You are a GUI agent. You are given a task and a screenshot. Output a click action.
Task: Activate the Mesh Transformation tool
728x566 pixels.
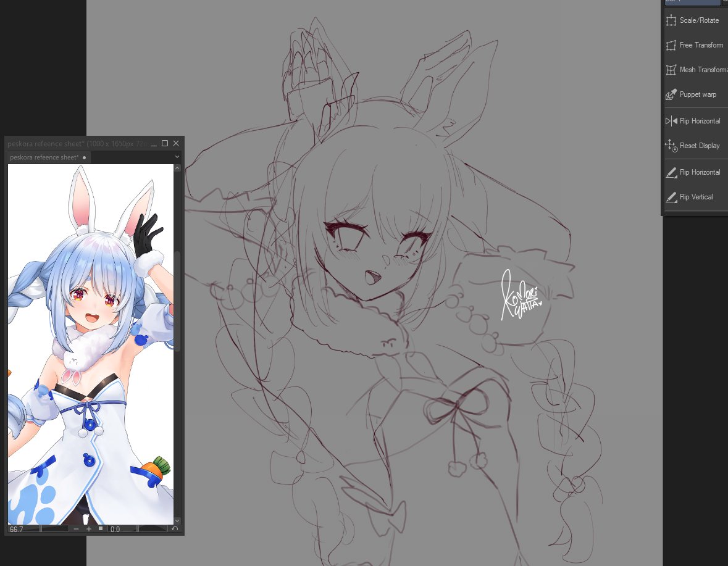point(695,70)
